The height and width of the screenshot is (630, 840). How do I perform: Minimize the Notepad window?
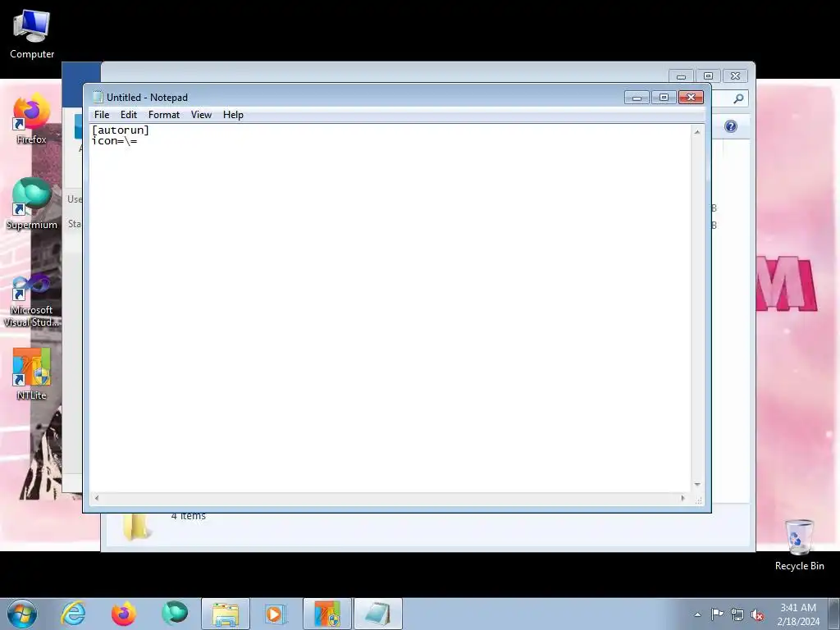coord(637,98)
